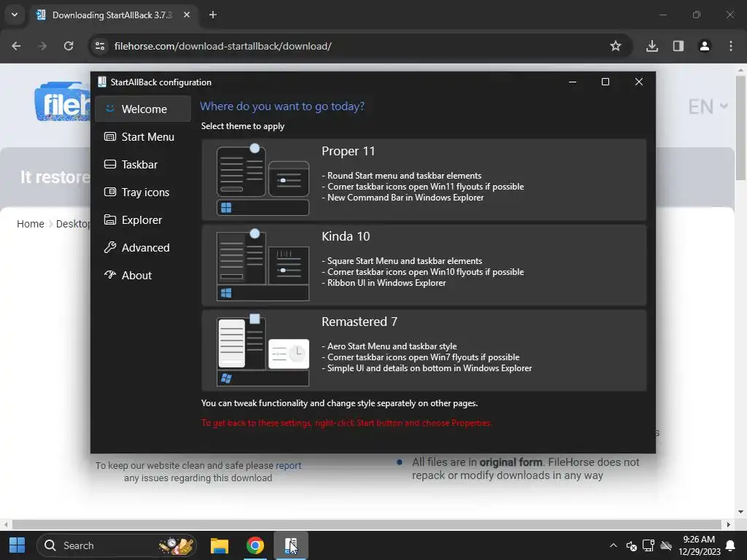Click the horizontal scrollbar right arrow
The height and width of the screenshot is (560, 747).
(x=729, y=524)
